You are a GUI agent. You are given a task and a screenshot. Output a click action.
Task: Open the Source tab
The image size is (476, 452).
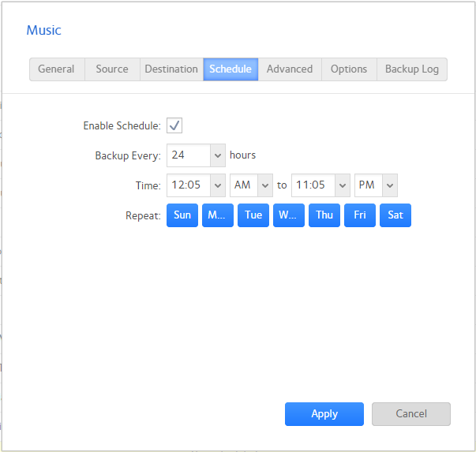(112, 69)
